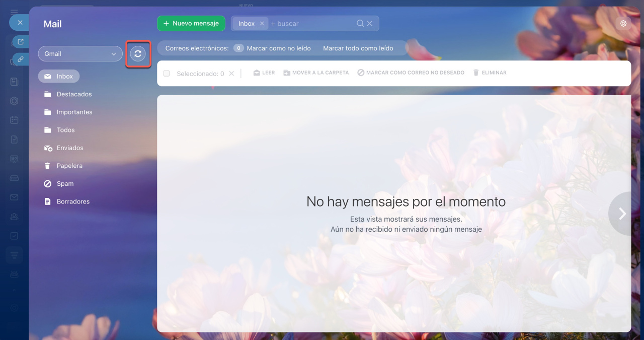Open the envelope Mail sidebar icon
This screenshot has width=644, height=340.
(14, 197)
